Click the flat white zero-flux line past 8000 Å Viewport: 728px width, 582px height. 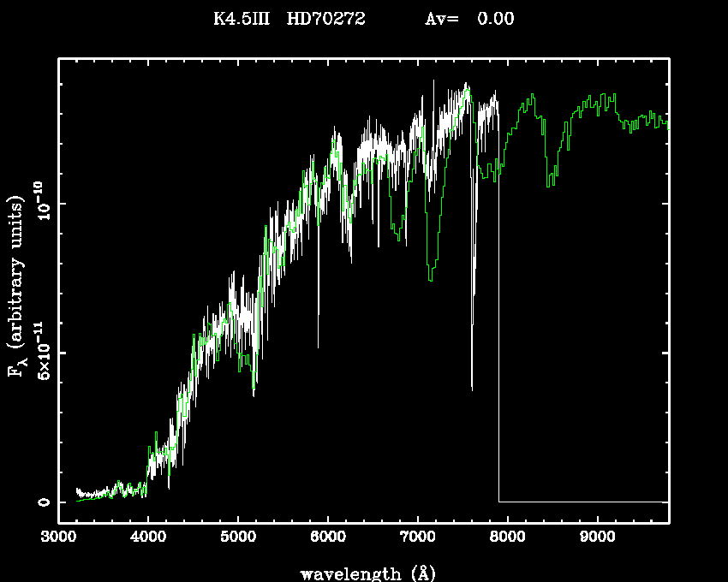(x=582, y=502)
